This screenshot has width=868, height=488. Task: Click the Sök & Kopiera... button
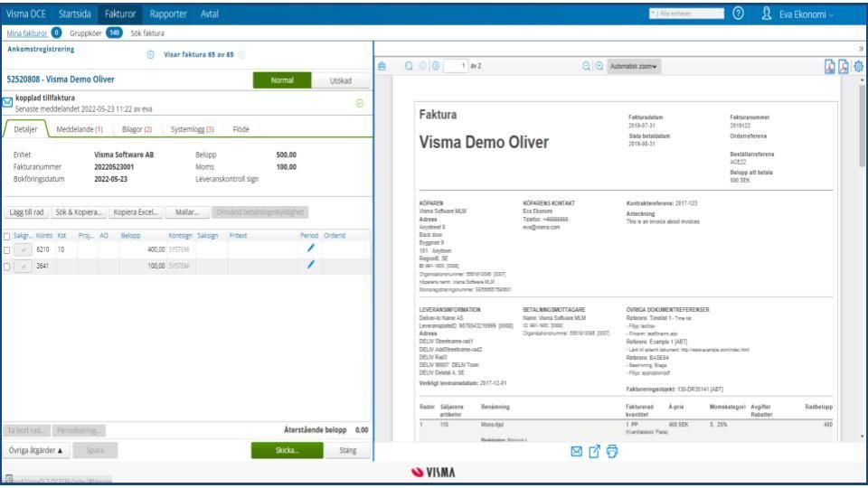pos(79,211)
